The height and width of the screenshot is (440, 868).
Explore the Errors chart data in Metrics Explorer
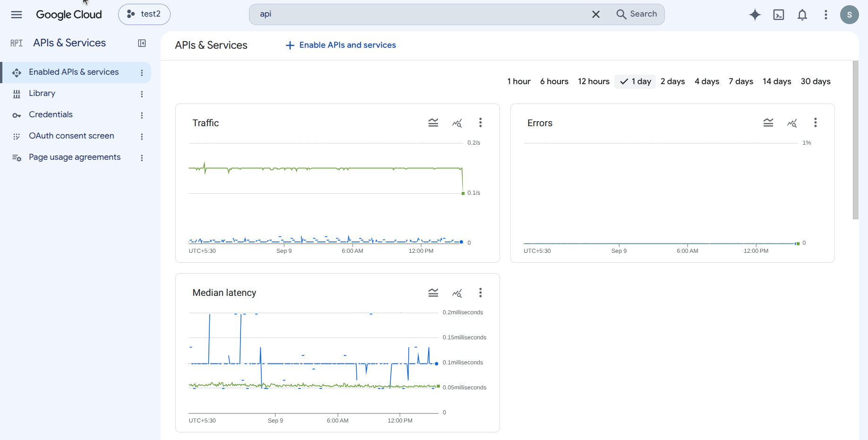pos(792,123)
